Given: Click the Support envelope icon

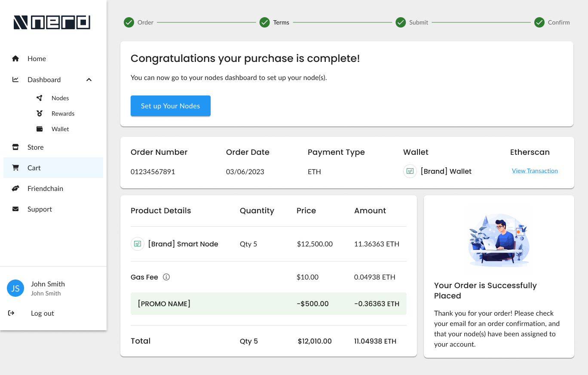Looking at the screenshot, I should pyautogui.click(x=15, y=209).
